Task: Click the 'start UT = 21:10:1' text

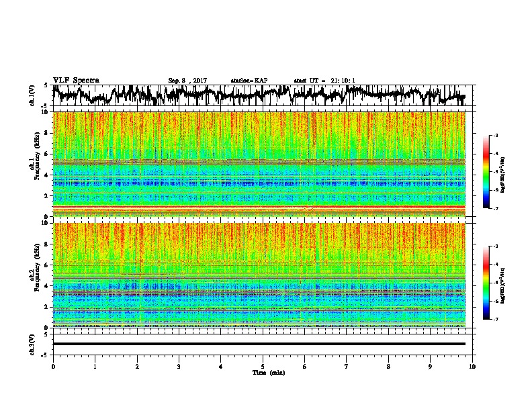Action: 324,81
